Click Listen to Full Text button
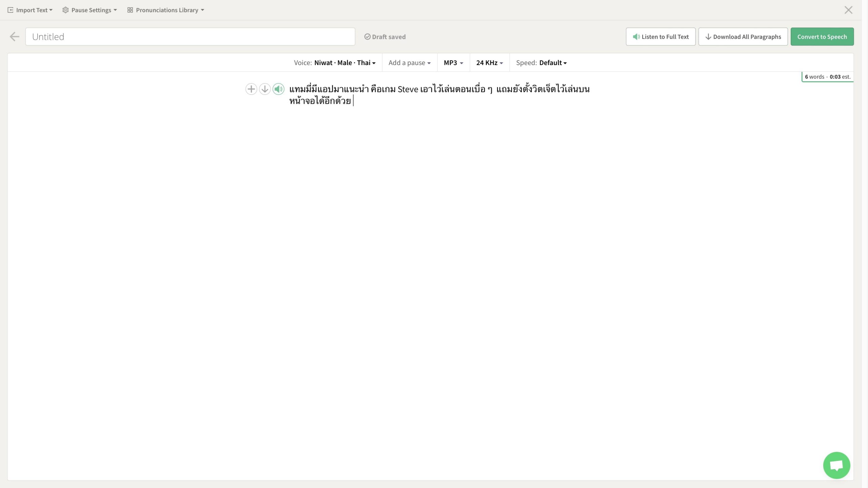The width and height of the screenshot is (868, 488). pyautogui.click(x=660, y=37)
